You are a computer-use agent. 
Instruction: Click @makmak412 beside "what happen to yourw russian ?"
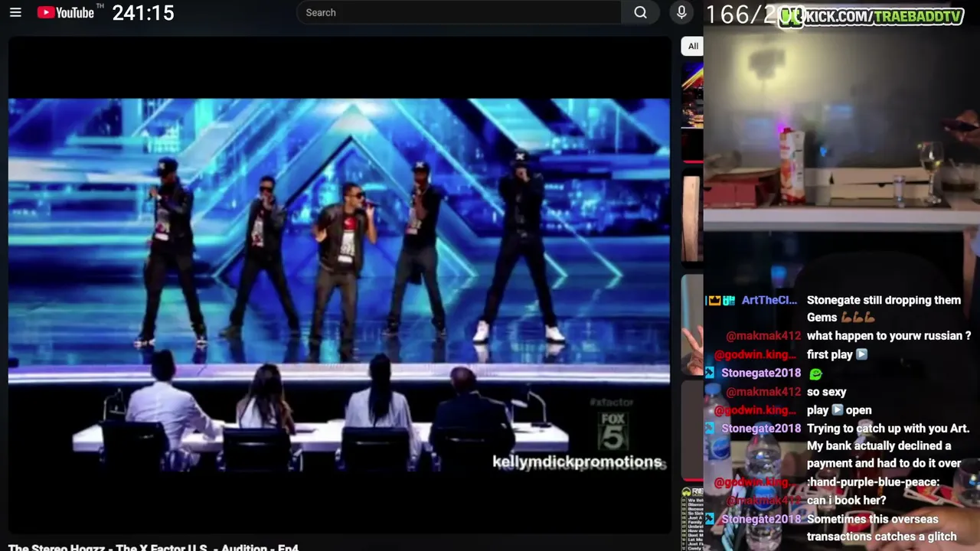(763, 336)
